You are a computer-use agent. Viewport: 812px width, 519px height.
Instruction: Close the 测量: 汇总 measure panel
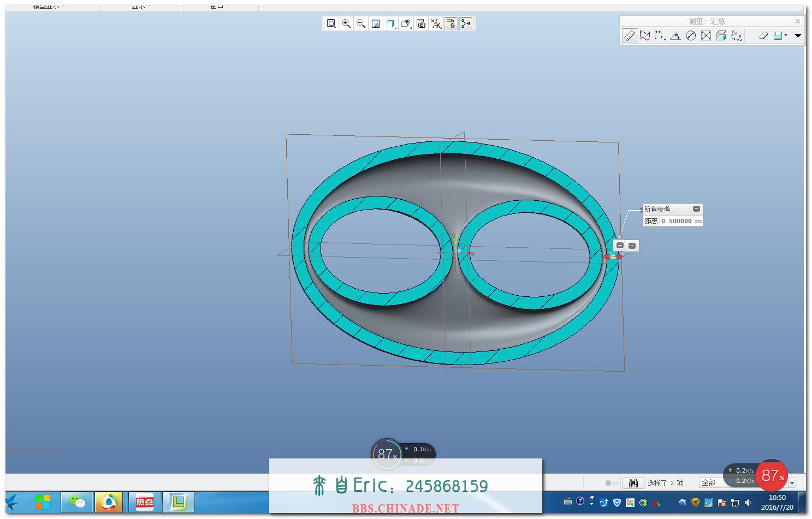[798, 21]
